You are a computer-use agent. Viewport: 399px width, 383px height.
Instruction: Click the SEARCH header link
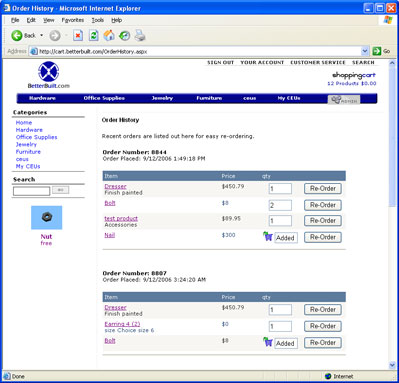click(363, 63)
